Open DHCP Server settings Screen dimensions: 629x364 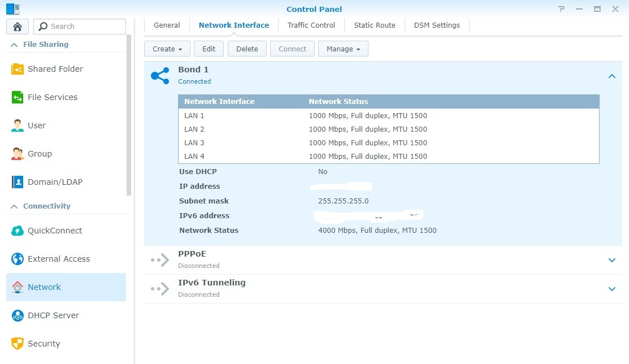[53, 315]
